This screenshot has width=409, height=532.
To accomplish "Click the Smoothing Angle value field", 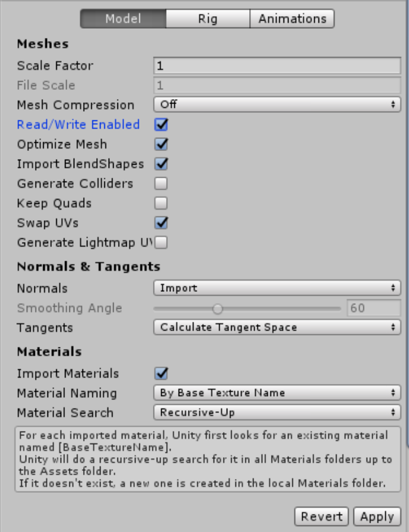I will [373, 308].
